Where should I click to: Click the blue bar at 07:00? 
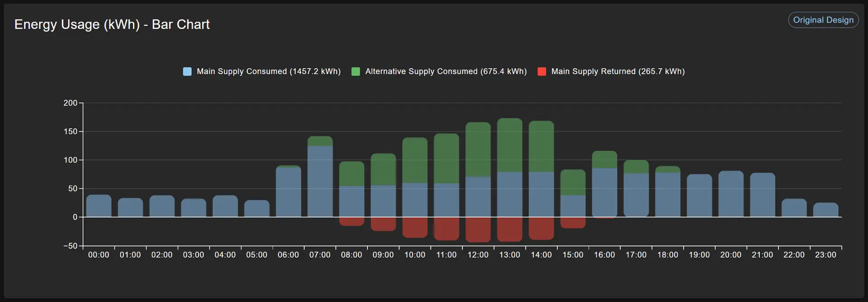tap(320, 181)
